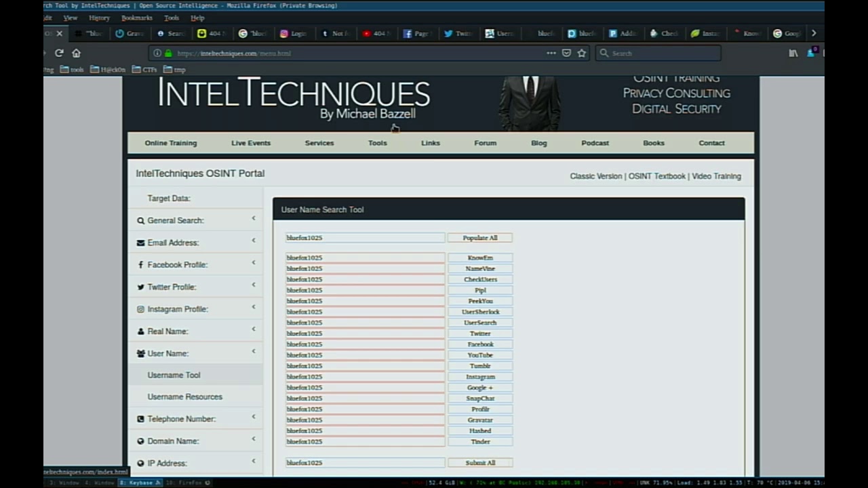Screen dimensions: 868x488
Task: Reload the current page
Action: tap(60, 53)
